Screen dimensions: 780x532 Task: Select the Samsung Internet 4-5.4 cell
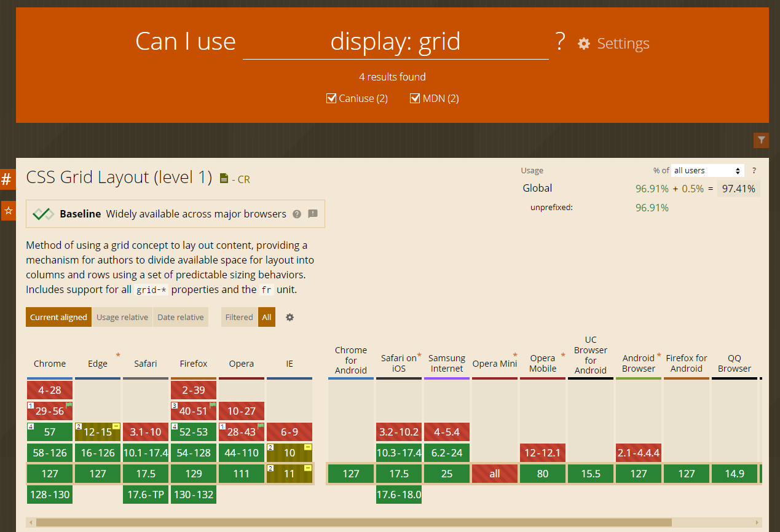[x=447, y=432]
